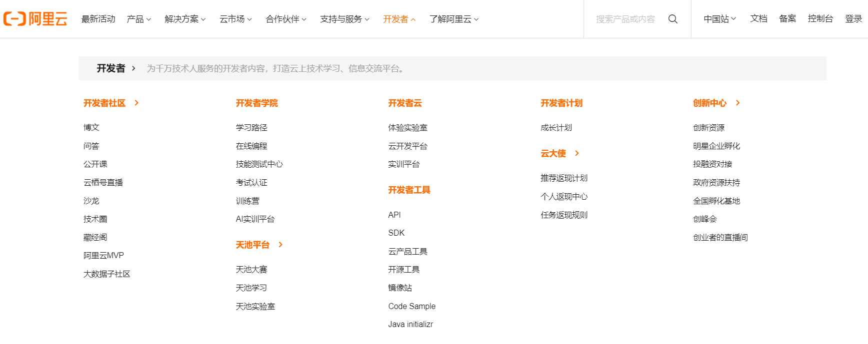
Task: Expand the 支持与服务 dropdown menu
Action: (x=344, y=19)
